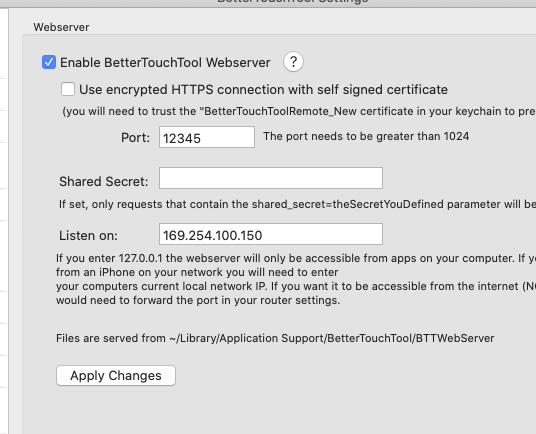Open the question mark help for Webserver

coord(293,62)
